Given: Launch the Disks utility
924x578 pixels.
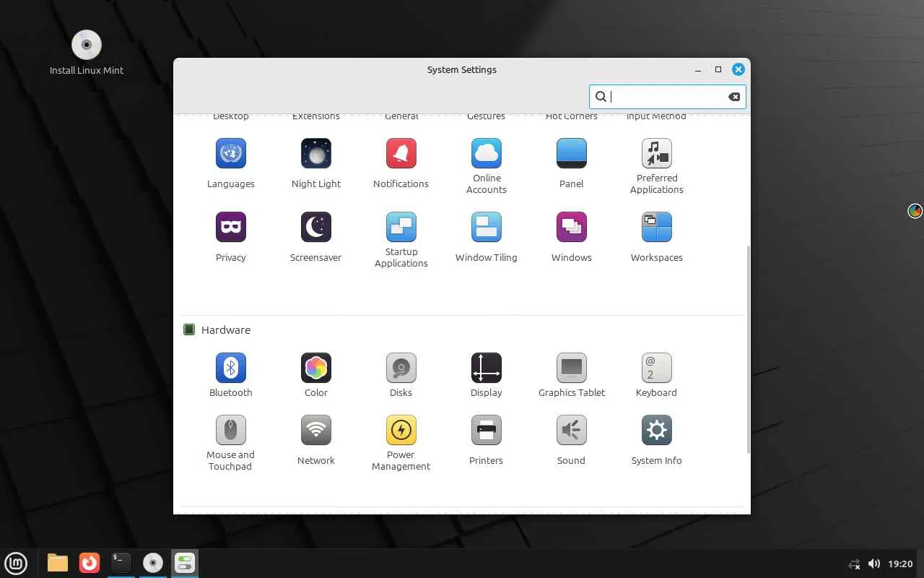Looking at the screenshot, I should pos(401,376).
